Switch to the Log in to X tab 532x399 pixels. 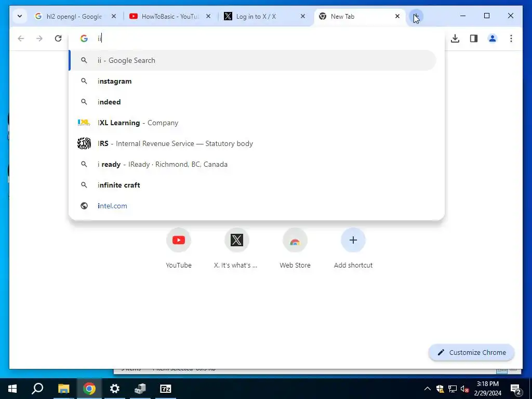point(265,16)
